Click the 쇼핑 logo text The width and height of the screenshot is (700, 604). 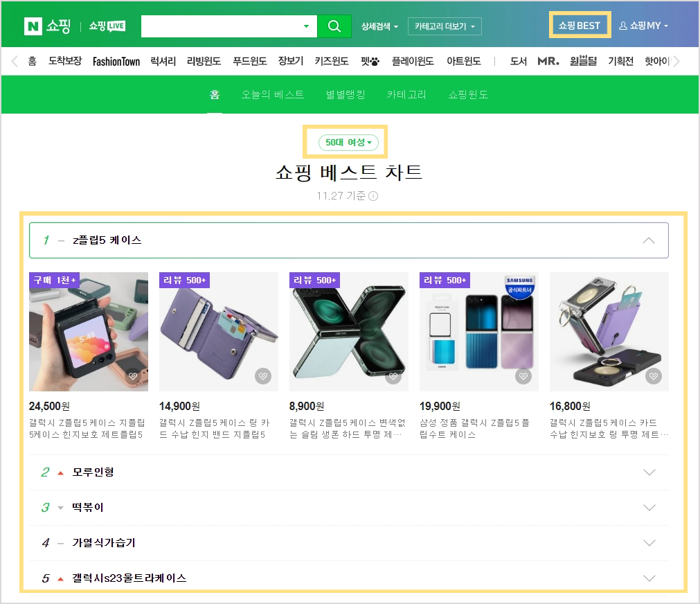[x=58, y=26]
